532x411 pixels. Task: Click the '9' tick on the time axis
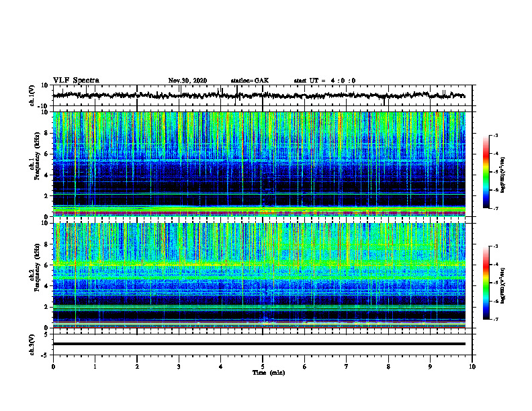(430, 367)
